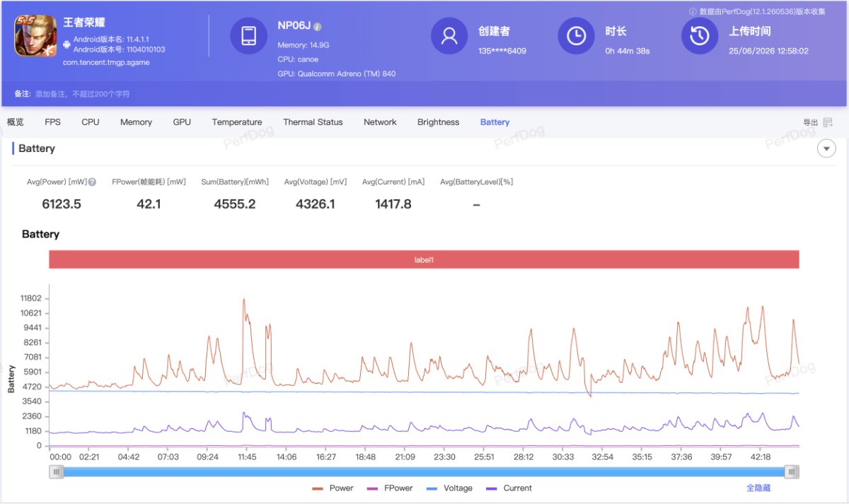Click the remarks input field
Screen dimensions: 849x504
coord(83,94)
